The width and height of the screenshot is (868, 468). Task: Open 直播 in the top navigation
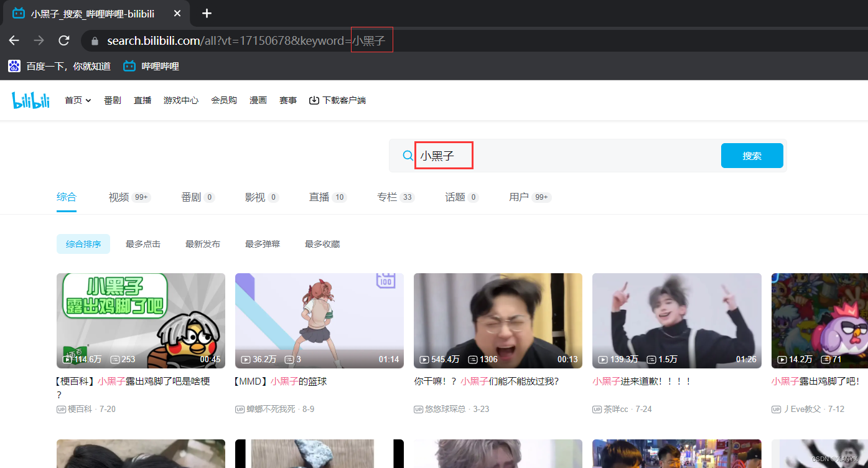pyautogui.click(x=142, y=100)
